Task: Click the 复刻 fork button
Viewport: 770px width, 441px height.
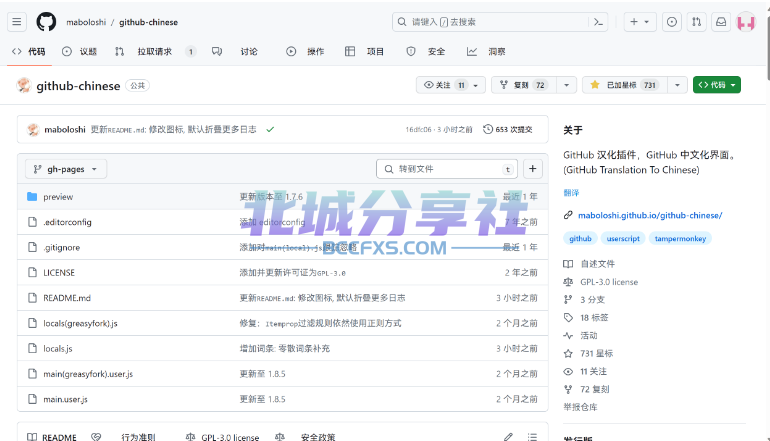Action: pyautogui.click(x=524, y=85)
